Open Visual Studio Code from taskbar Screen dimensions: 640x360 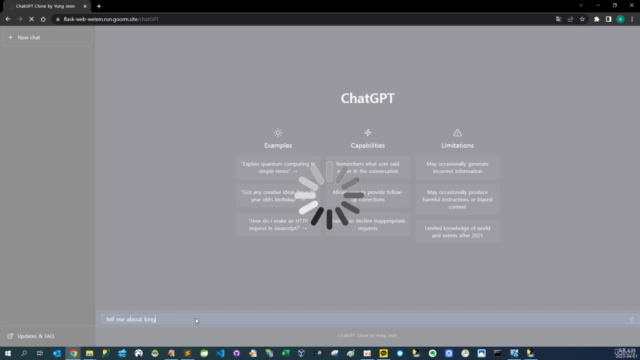pos(220,353)
